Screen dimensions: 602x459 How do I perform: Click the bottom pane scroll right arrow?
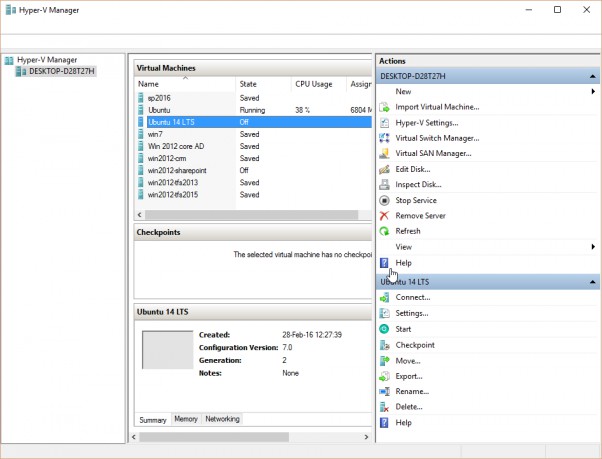pyautogui.click(x=366, y=437)
